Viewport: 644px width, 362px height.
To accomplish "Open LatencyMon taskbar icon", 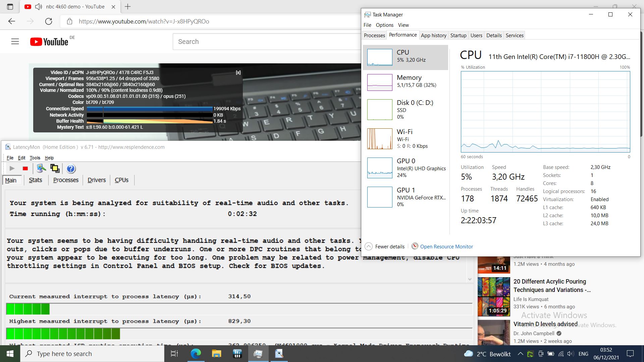I will click(279, 354).
